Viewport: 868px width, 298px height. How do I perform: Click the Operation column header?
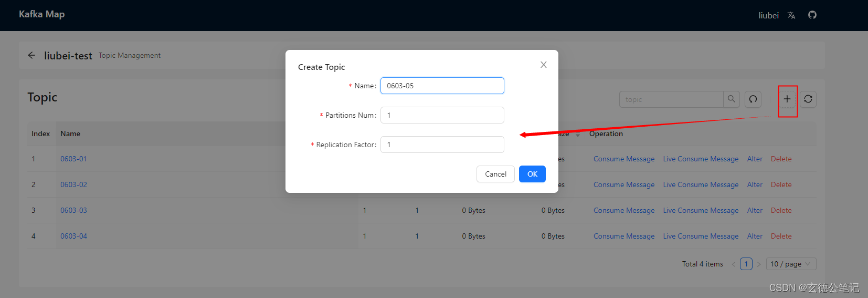click(x=606, y=133)
